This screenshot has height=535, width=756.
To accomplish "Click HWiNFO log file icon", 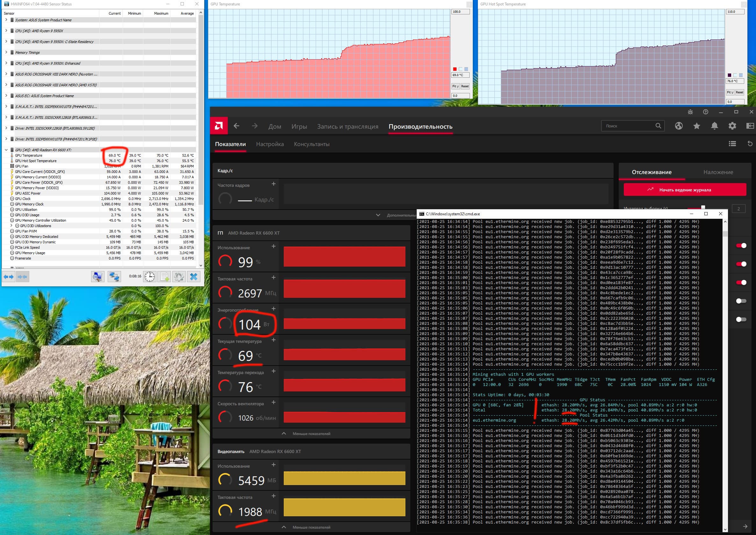I will pos(164,276).
